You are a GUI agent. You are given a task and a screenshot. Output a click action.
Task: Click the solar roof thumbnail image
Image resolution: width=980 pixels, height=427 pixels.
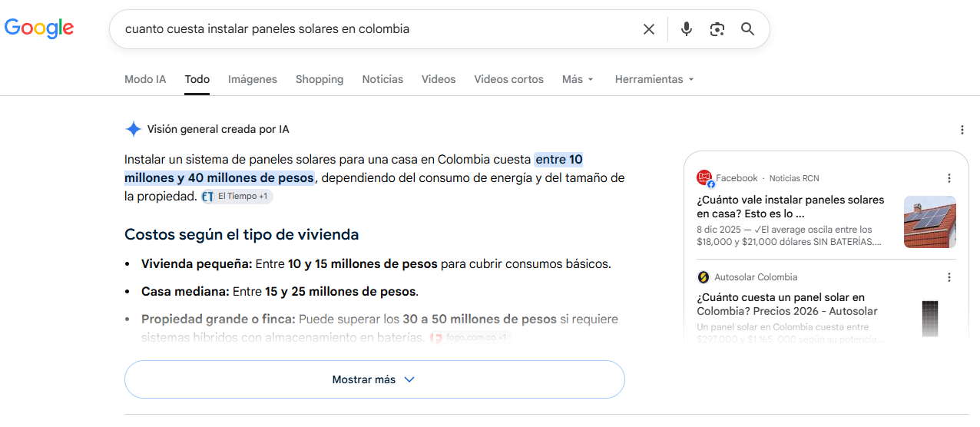(x=930, y=222)
